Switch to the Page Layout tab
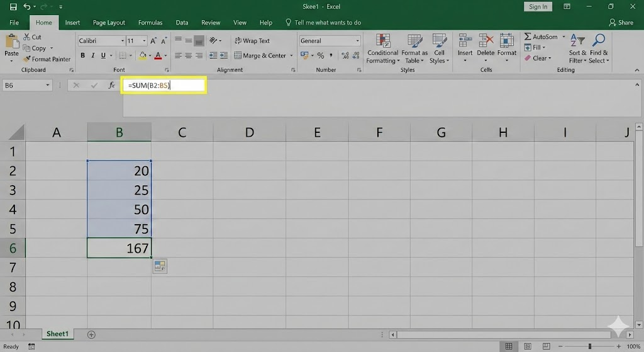 click(x=109, y=23)
